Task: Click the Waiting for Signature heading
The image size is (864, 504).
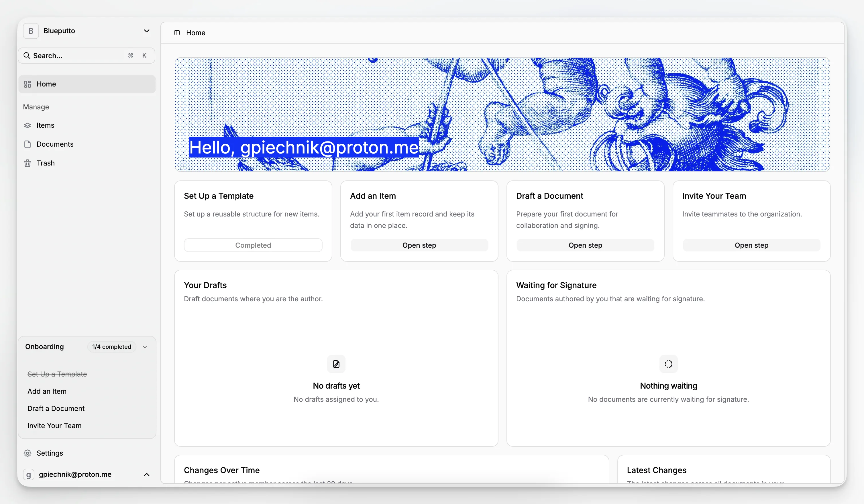Action: pos(556,285)
